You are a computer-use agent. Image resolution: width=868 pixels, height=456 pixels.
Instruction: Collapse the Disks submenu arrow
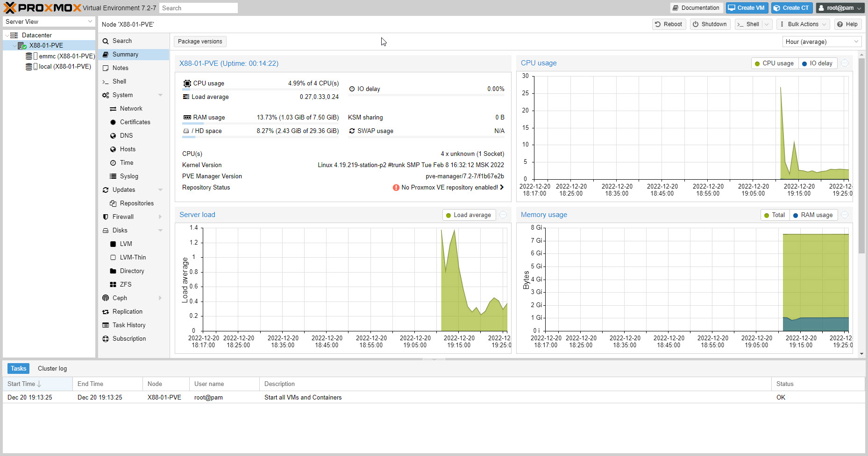tap(160, 231)
